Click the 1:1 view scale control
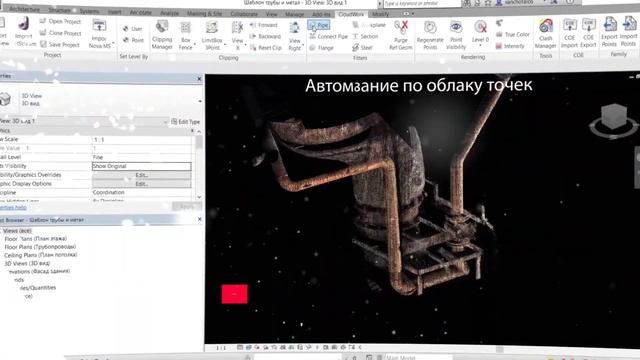This screenshot has height=360, width=640. coord(221,348)
